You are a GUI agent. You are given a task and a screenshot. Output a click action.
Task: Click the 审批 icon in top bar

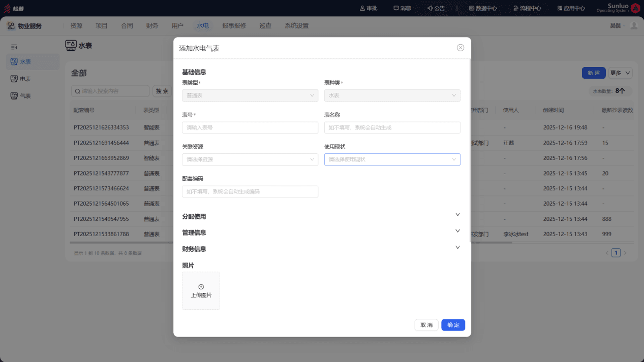point(362,8)
